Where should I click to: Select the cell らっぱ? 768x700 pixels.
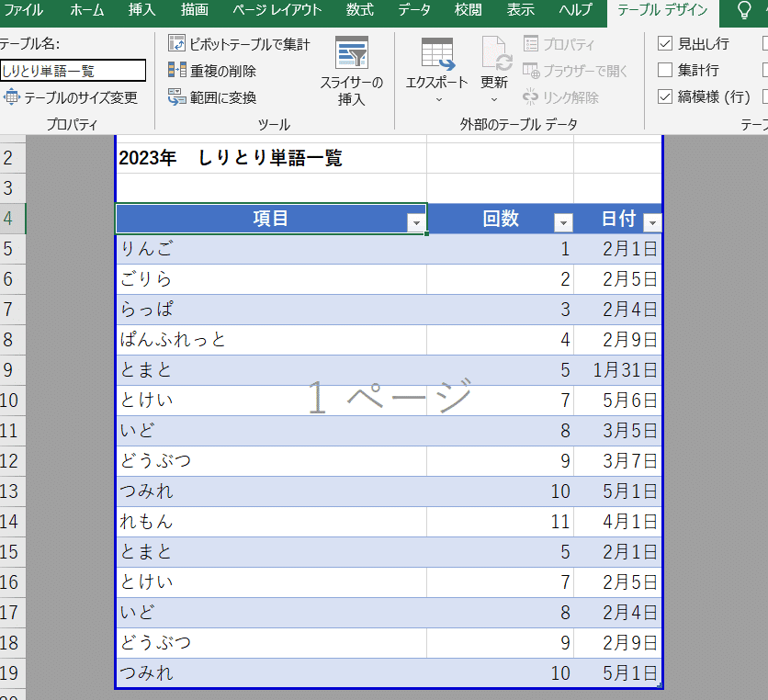[271, 310]
